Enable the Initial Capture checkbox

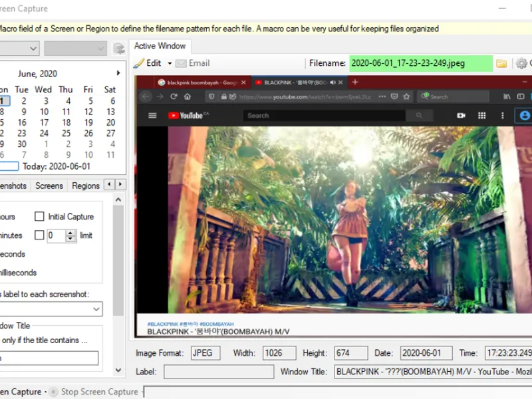click(x=39, y=217)
